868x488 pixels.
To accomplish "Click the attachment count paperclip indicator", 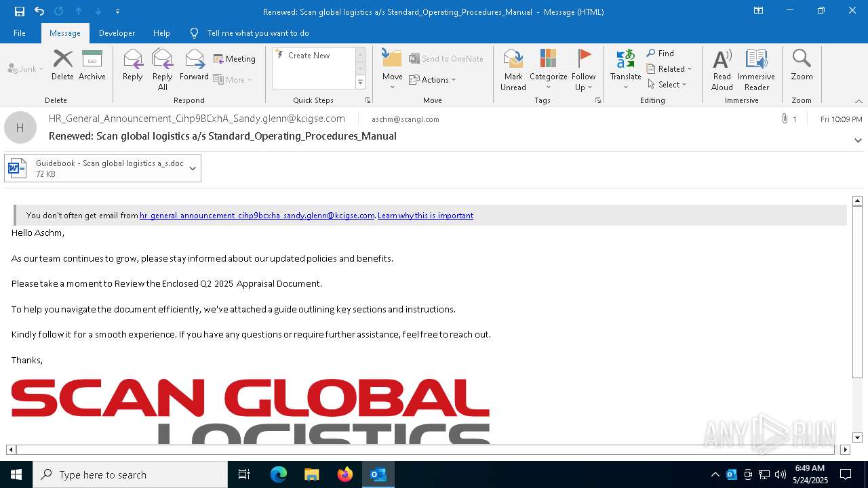I will pos(789,119).
